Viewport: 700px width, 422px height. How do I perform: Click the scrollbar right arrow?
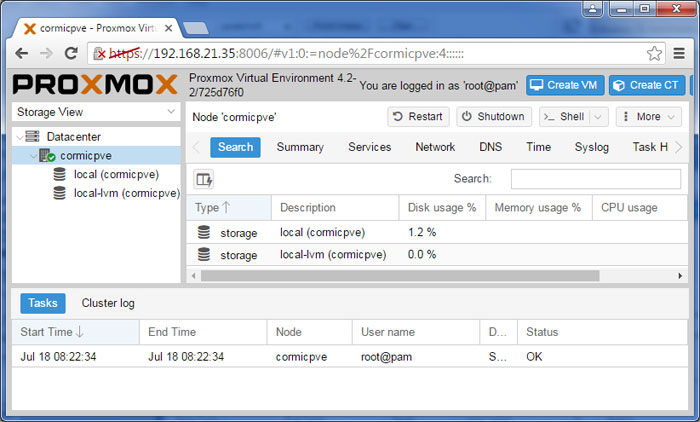click(680, 276)
